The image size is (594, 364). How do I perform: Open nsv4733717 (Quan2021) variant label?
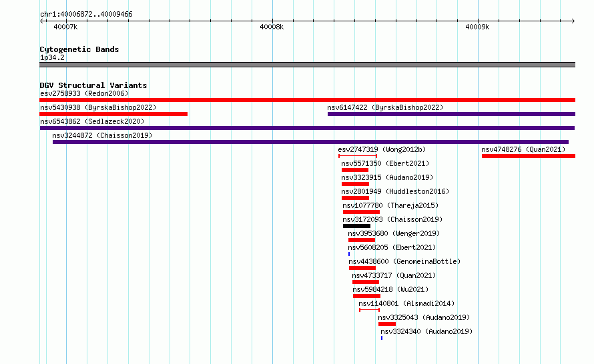(394, 275)
